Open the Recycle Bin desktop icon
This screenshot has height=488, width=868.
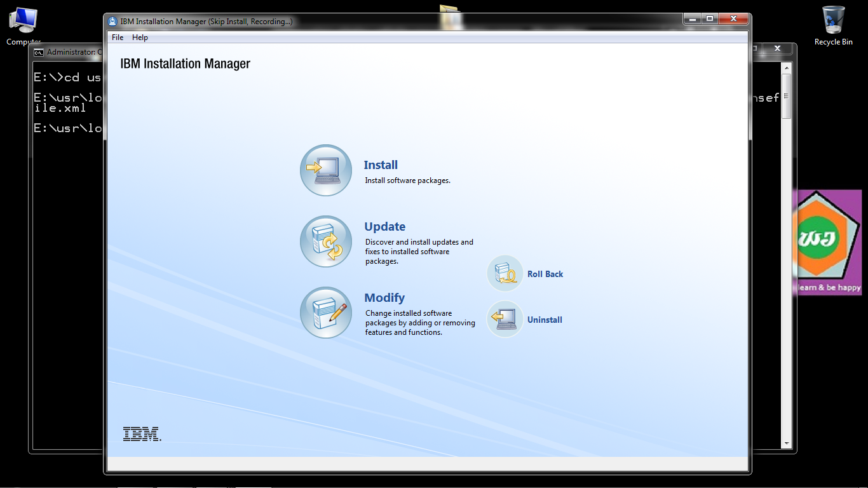833,26
